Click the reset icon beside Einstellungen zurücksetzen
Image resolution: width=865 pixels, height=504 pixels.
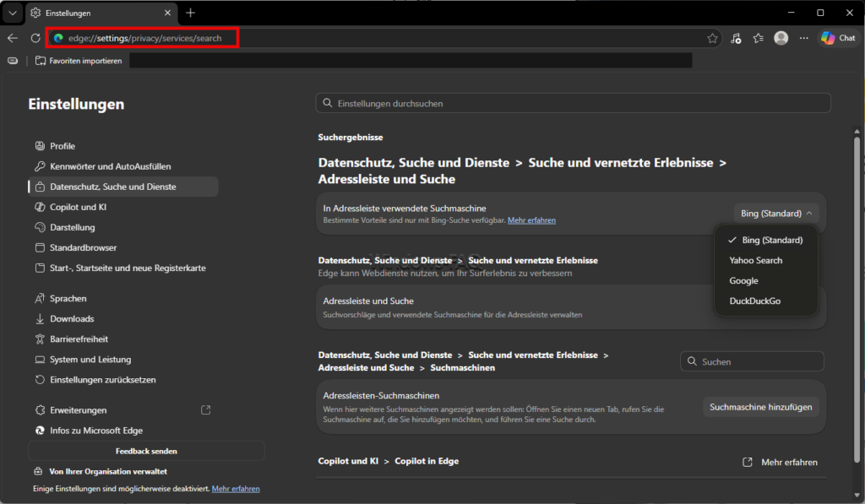pyautogui.click(x=40, y=380)
